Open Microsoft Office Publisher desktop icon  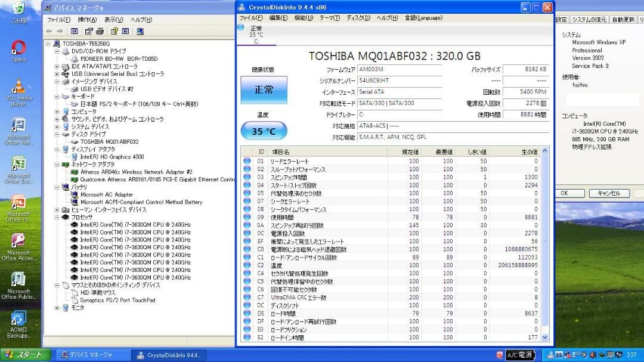click(18, 285)
